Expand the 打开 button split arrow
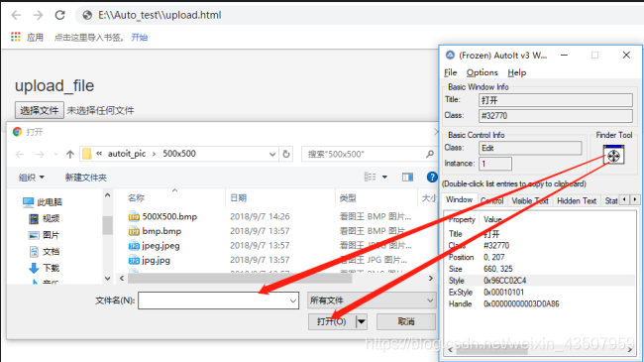644x362 pixels. coord(362,321)
